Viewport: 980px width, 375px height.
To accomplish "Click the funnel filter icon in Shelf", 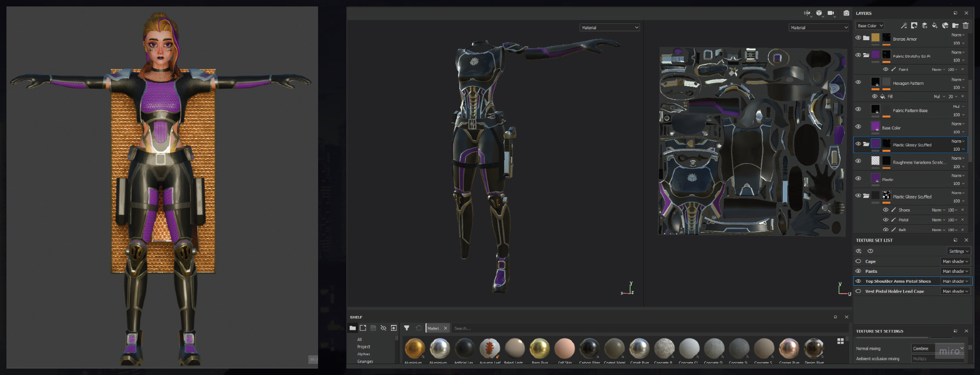I will [406, 328].
